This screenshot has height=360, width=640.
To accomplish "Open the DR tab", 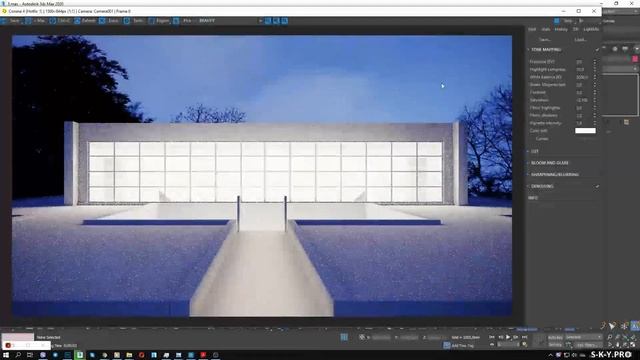I will click(x=576, y=29).
